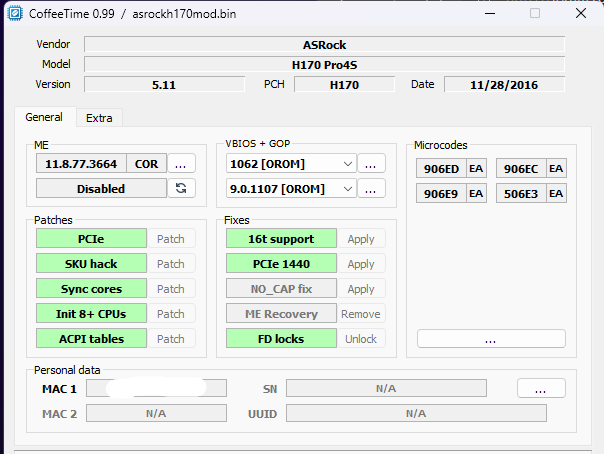
Task: Select the General tab
Action: 44,117
